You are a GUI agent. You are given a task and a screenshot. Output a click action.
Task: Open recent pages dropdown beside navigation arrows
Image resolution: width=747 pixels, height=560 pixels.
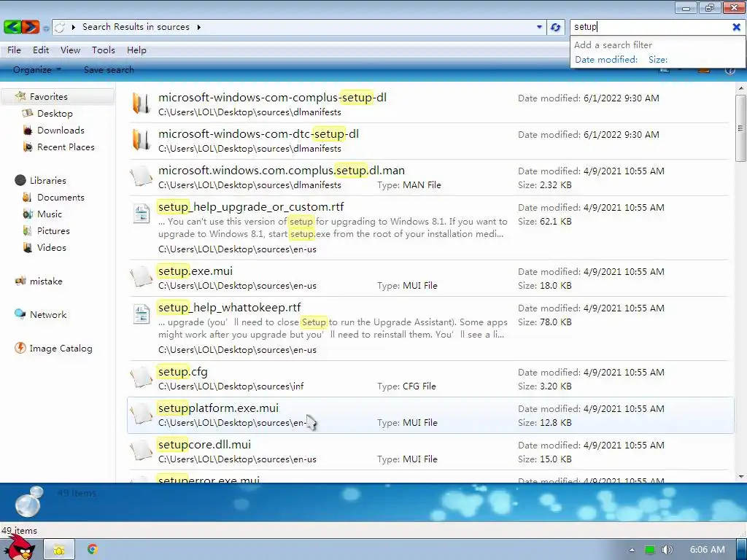point(46,28)
